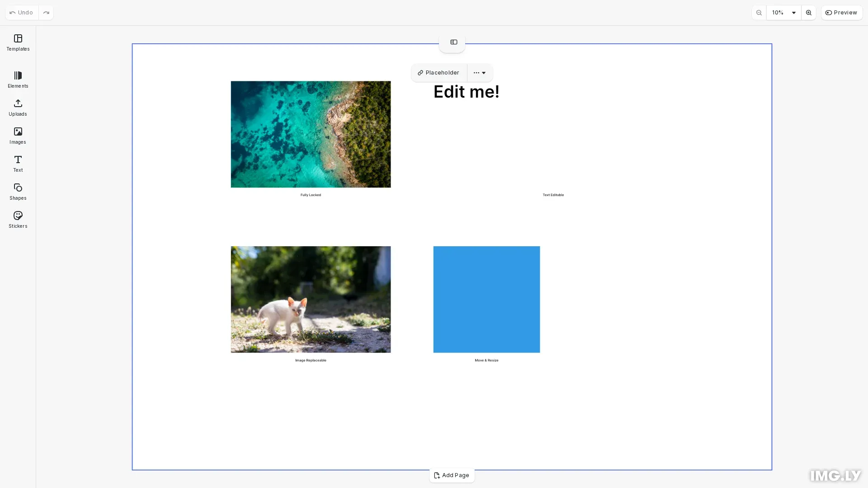Toggle the page layout panel icon
Screen dimensions: 868x488
point(453,42)
